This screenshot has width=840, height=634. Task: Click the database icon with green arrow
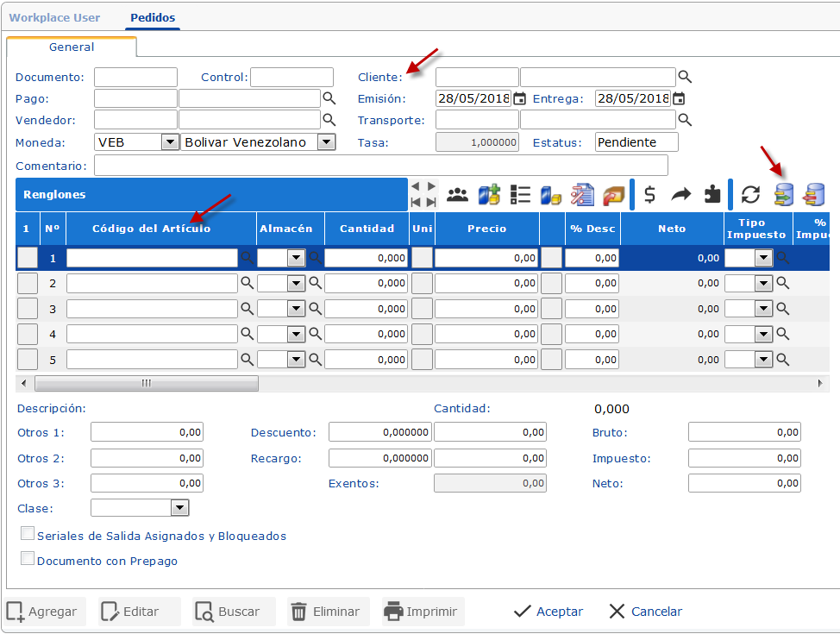(x=783, y=195)
